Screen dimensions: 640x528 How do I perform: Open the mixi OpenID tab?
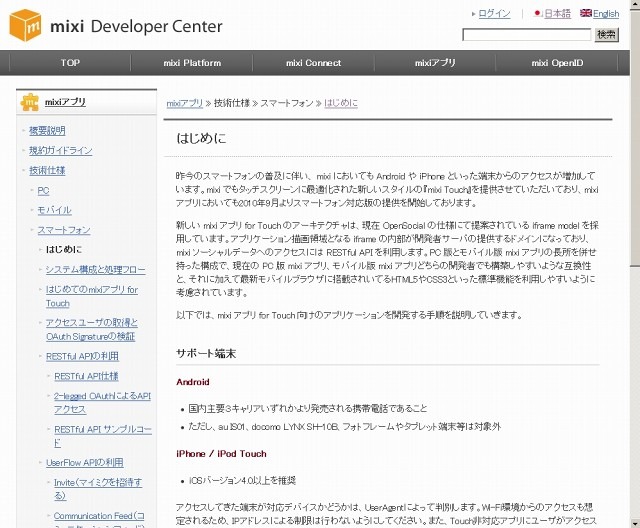(557, 63)
